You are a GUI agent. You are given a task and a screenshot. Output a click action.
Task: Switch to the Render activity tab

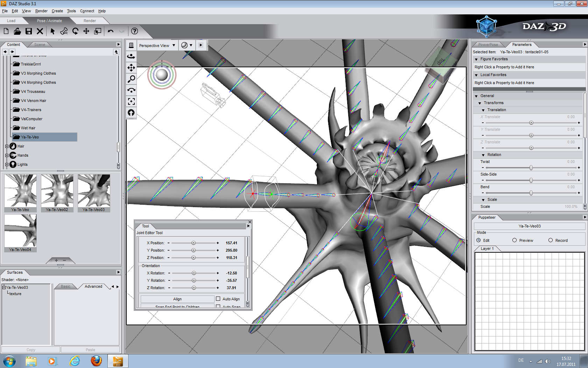pyautogui.click(x=90, y=21)
